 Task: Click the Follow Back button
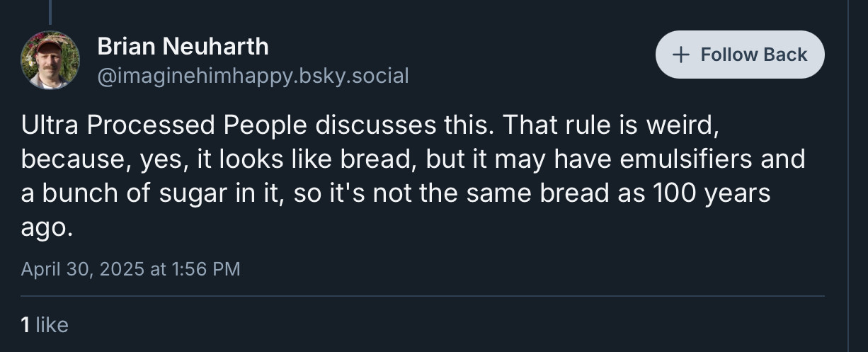coord(740,55)
